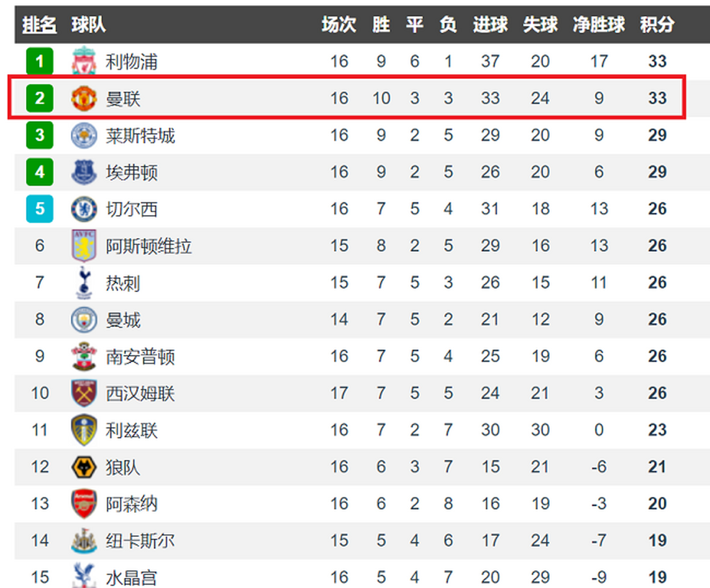Sort table by 积分 column header

(x=657, y=24)
